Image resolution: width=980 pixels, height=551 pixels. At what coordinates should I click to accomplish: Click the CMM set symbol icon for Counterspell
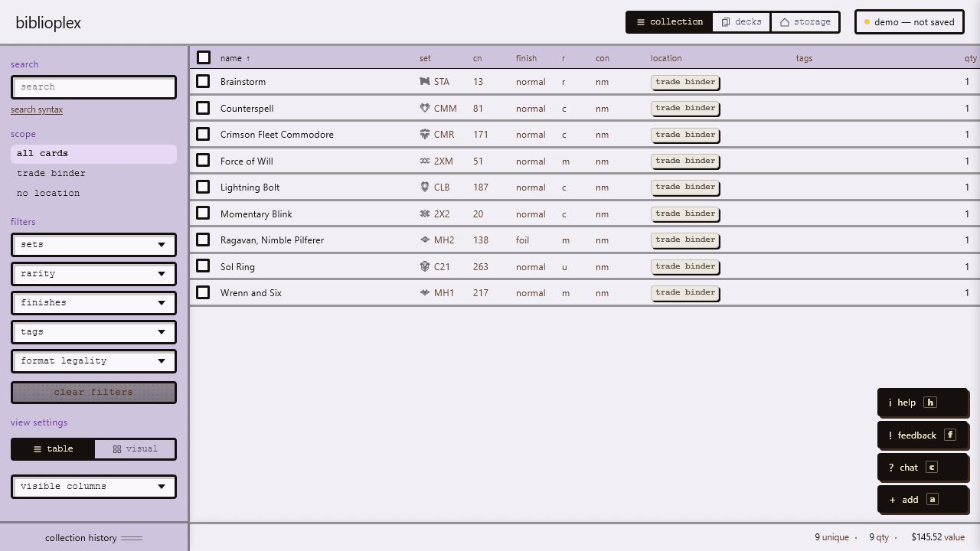click(424, 108)
